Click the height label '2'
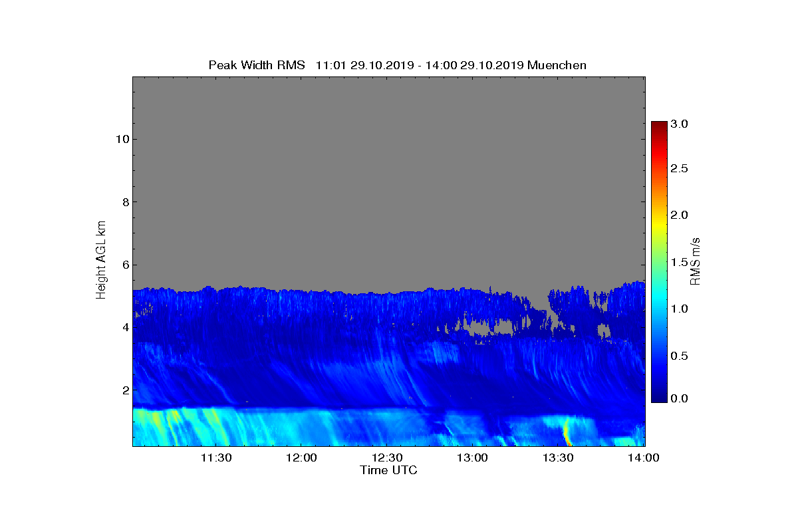 pos(124,390)
